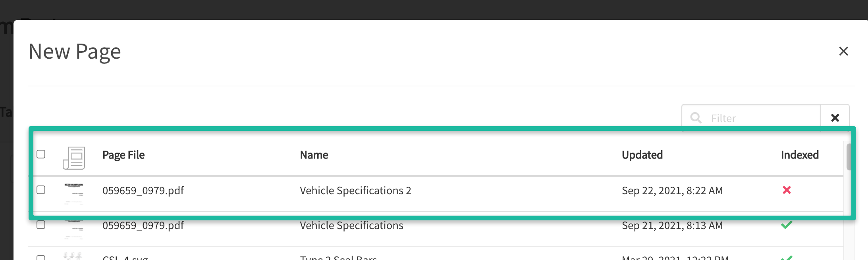Clear the filter with the X button

click(835, 118)
